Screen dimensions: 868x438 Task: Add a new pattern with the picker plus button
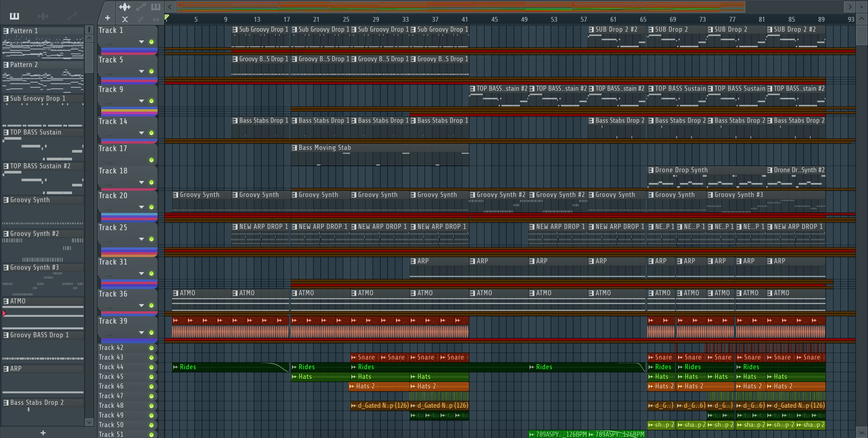[x=43, y=433]
